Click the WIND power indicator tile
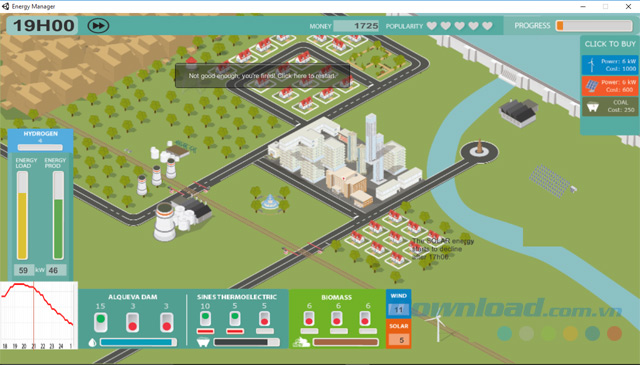 (398, 304)
